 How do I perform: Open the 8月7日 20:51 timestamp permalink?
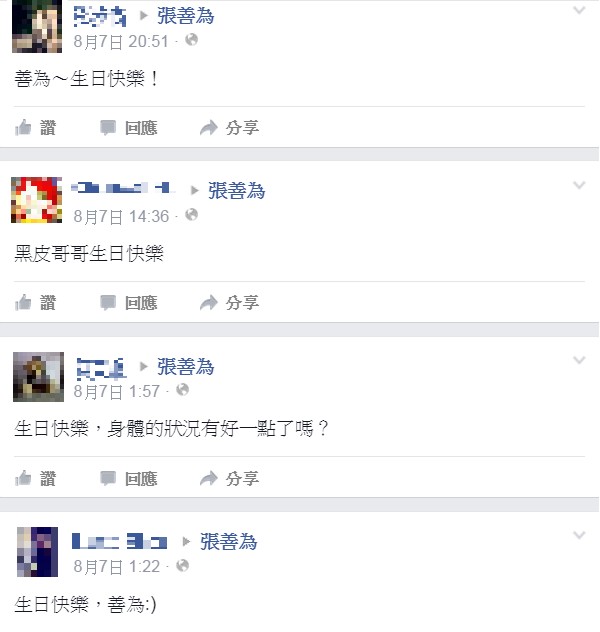click(x=121, y=42)
